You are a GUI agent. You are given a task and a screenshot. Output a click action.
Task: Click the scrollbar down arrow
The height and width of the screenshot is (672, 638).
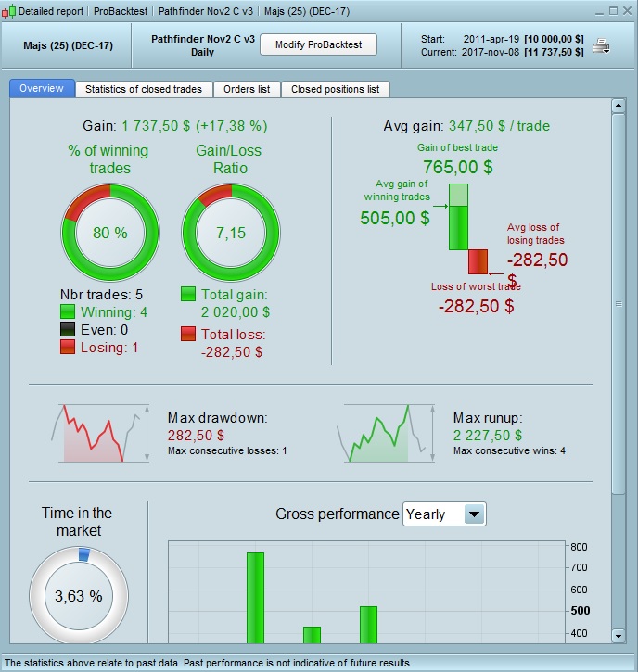point(618,636)
